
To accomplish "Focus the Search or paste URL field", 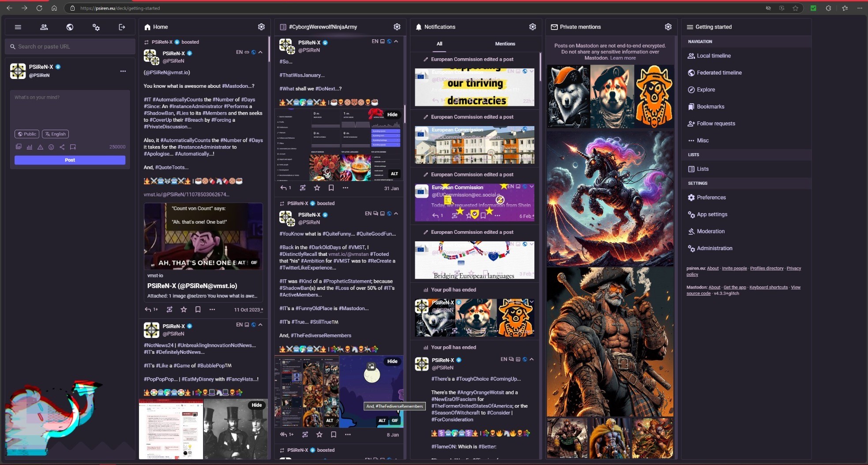I will coord(70,46).
